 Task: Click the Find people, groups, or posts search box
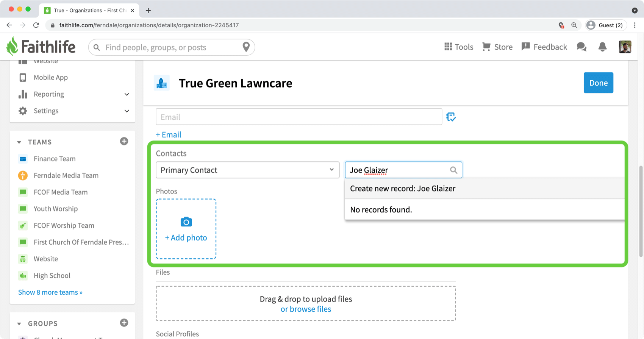172,47
